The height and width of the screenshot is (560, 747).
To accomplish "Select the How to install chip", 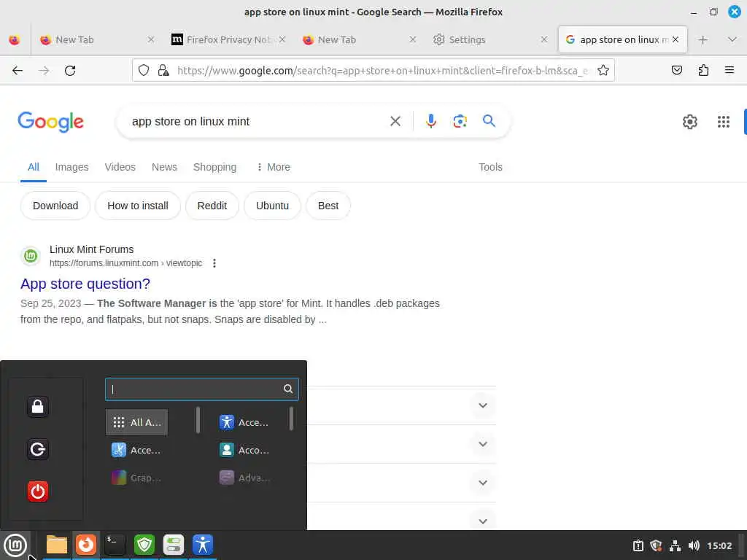I will pyautogui.click(x=138, y=206).
